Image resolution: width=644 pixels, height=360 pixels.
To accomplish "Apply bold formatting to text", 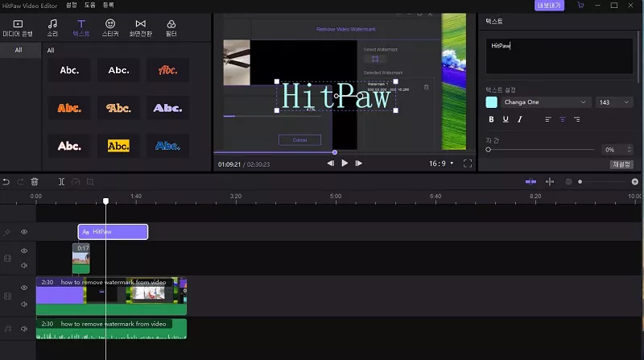I will tap(492, 119).
